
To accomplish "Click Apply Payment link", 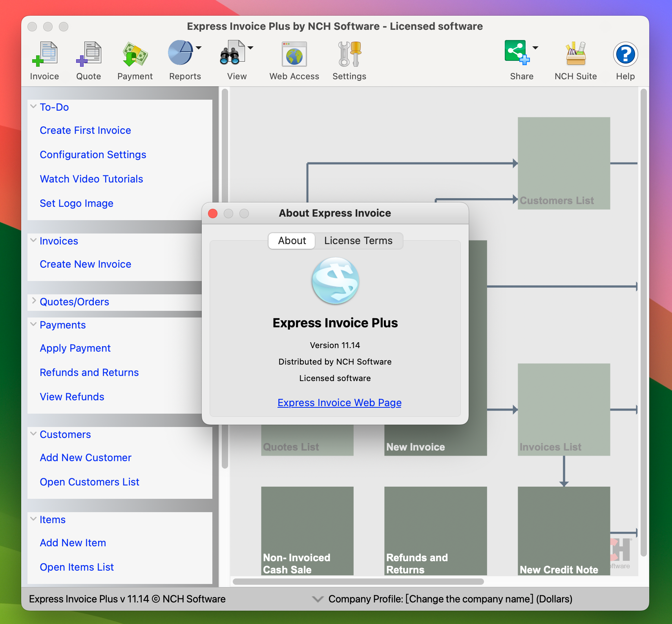I will [75, 348].
